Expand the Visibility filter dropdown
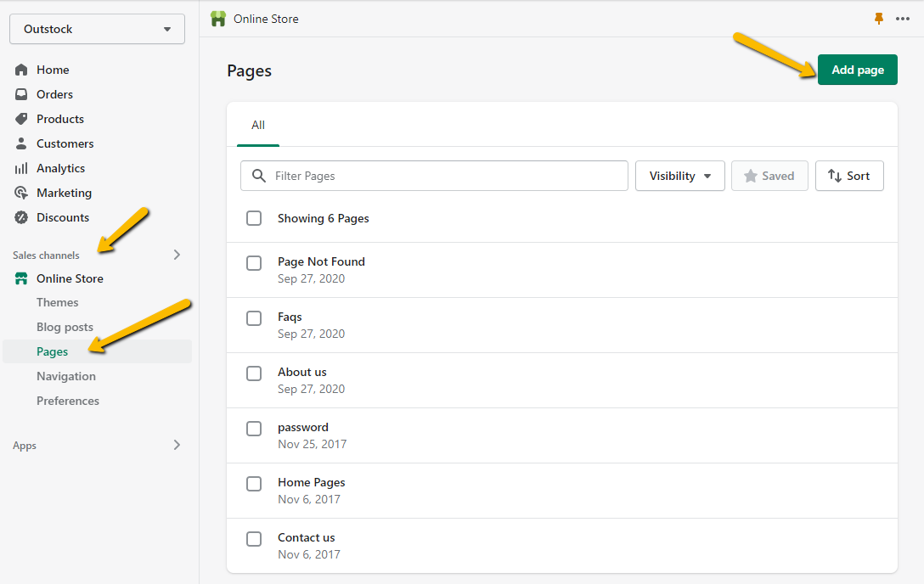 (x=679, y=176)
